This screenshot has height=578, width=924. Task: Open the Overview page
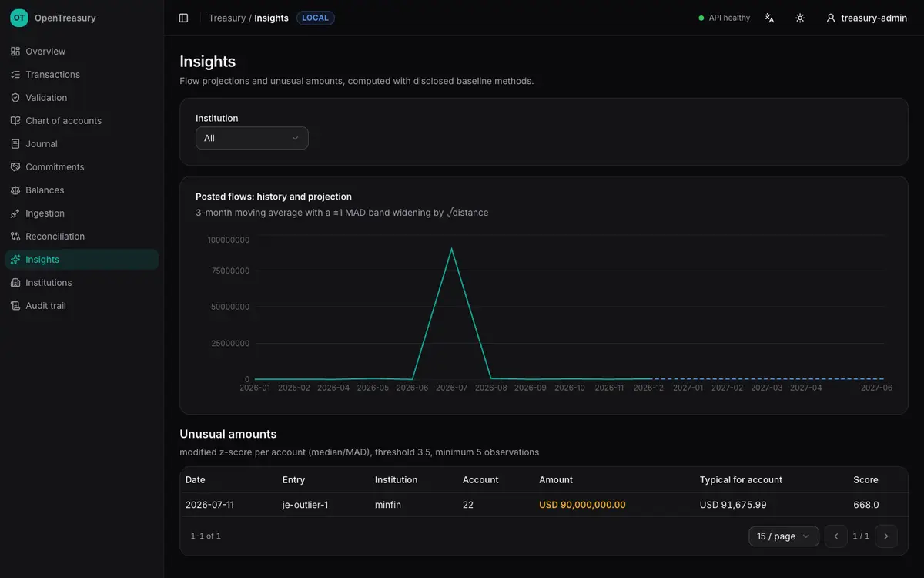(82, 52)
